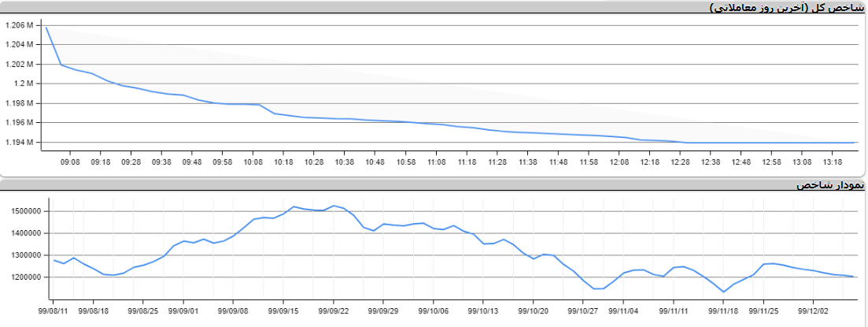The height and width of the screenshot is (327, 868).
Task: Click the 12:28 time axis label
Action: [x=680, y=162]
